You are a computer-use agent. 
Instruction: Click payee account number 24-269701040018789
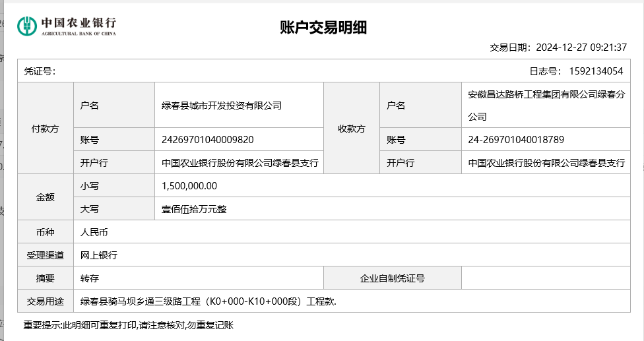point(516,140)
